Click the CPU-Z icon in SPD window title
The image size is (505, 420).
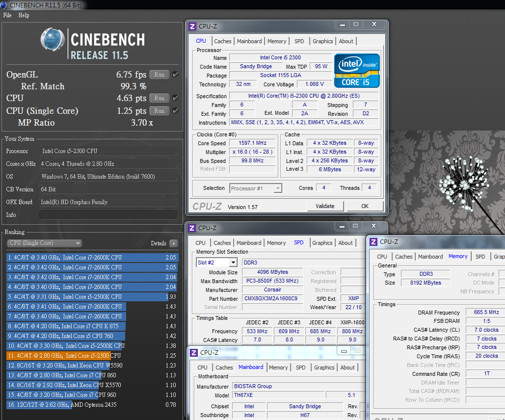tap(191, 228)
